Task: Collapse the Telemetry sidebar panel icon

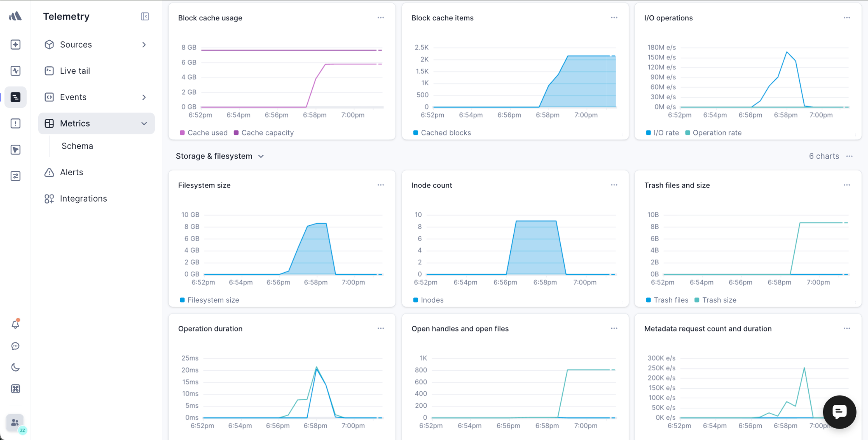Action: tap(145, 17)
